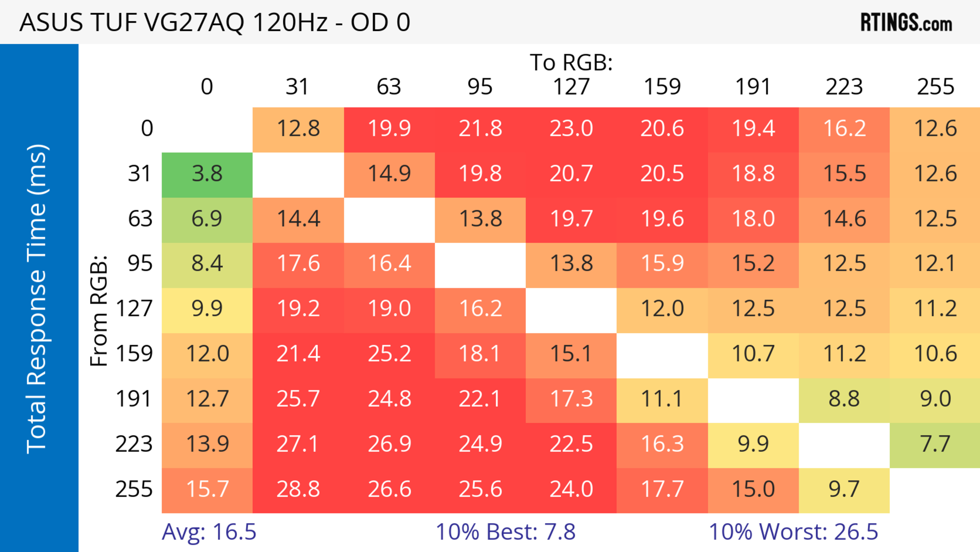Click the 7.7 ms green cell
Image resolution: width=980 pixels, height=552 pixels.
[935, 444]
